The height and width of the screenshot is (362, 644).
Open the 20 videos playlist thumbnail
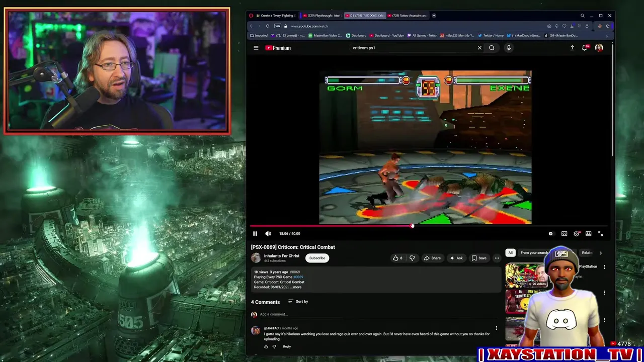(526, 275)
